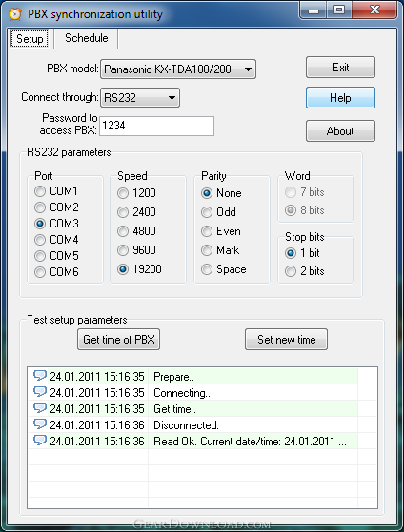Viewport: 404px width, 532px height.
Task: Select Even parity
Action: pyautogui.click(x=207, y=231)
